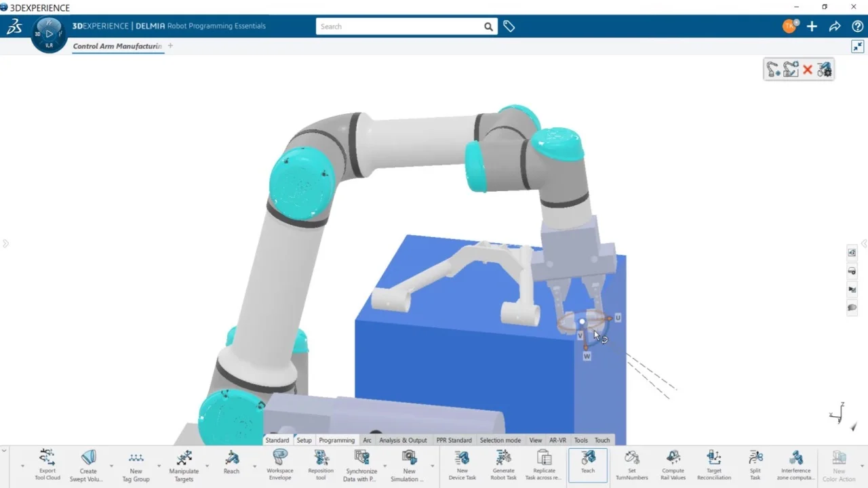Switch to the AR-VR section
This screenshot has height=488, width=868.
click(x=557, y=440)
